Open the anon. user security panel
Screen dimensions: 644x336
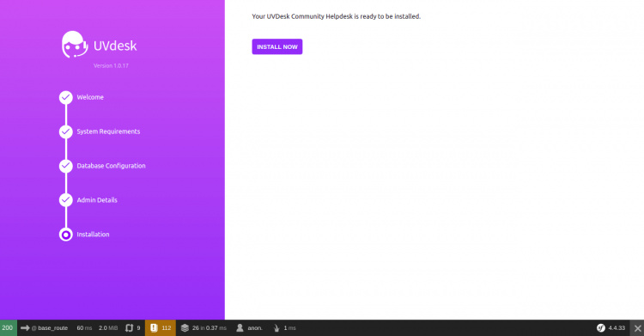coord(249,328)
